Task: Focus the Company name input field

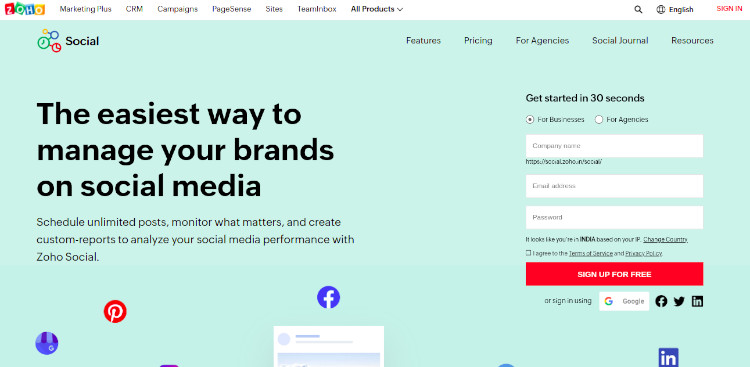Action: (x=614, y=146)
